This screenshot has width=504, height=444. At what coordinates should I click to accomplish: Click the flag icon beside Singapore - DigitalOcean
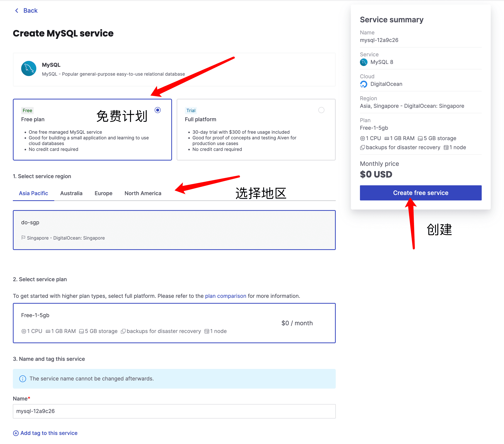click(23, 238)
